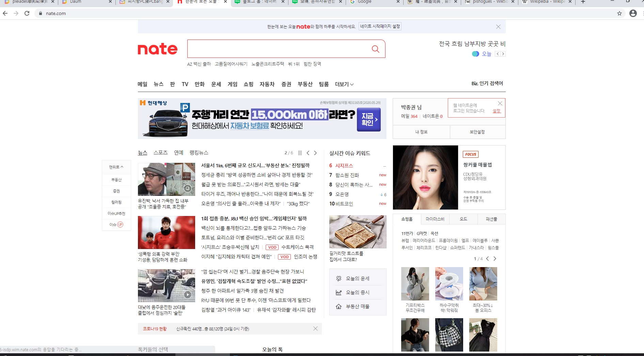Show previous news page arrow
The height and width of the screenshot is (356, 644).
pos(308,153)
